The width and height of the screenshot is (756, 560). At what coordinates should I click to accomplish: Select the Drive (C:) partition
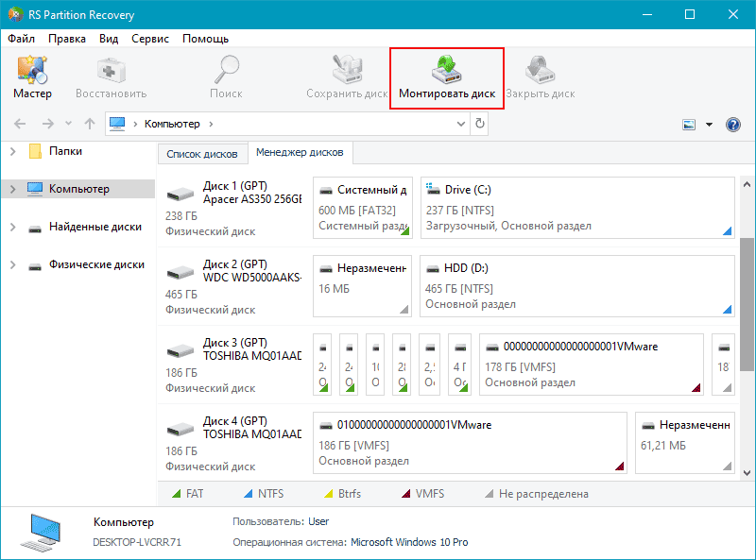tap(577, 208)
